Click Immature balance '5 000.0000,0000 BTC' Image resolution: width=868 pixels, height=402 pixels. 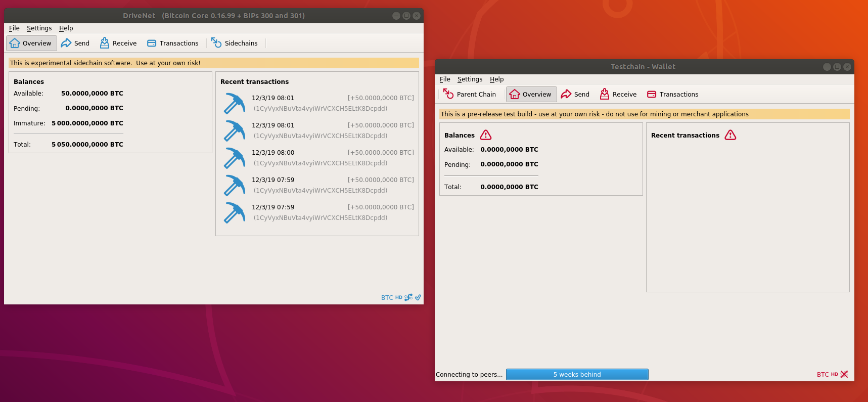point(87,123)
